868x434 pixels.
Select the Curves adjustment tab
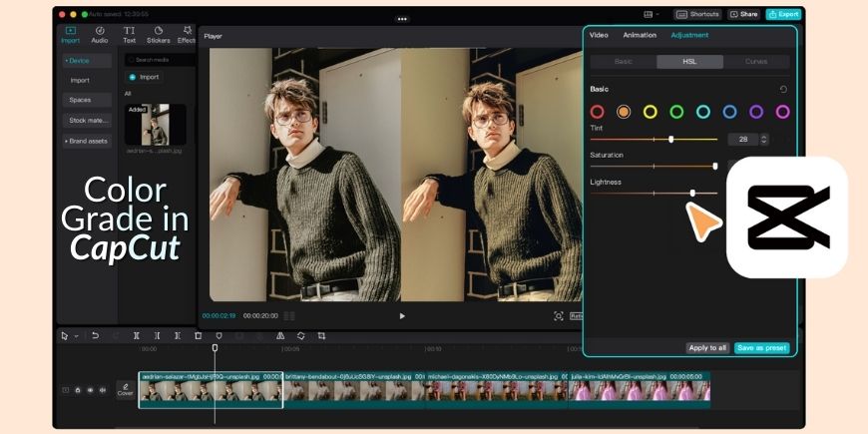(x=756, y=62)
